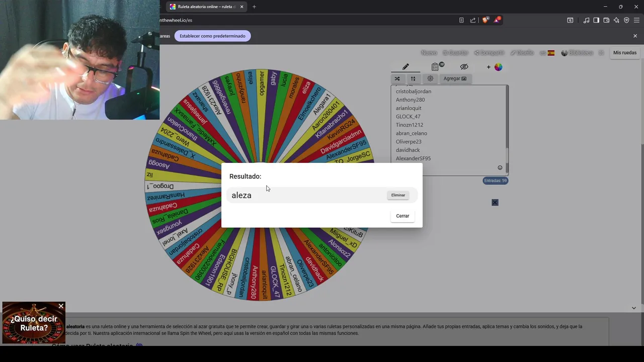Open the add color wheel option
This screenshot has width=644, height=362.
click(x=495, y=67)
